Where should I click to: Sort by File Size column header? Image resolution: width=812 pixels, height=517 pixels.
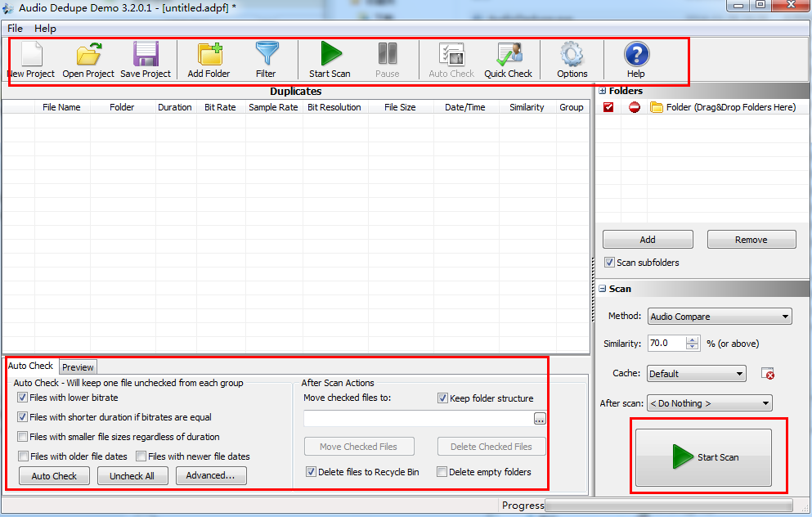pos(401,107)
